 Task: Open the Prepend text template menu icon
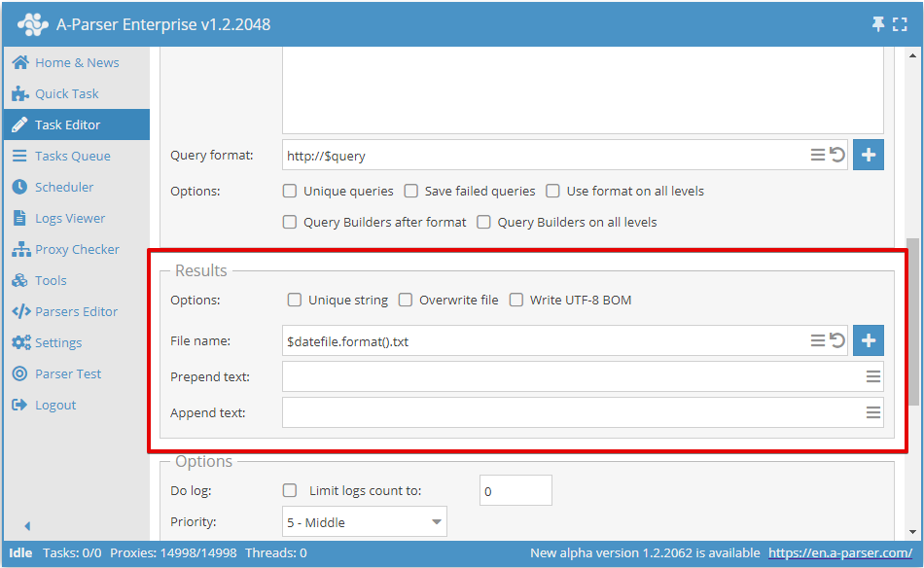point(873,376)
